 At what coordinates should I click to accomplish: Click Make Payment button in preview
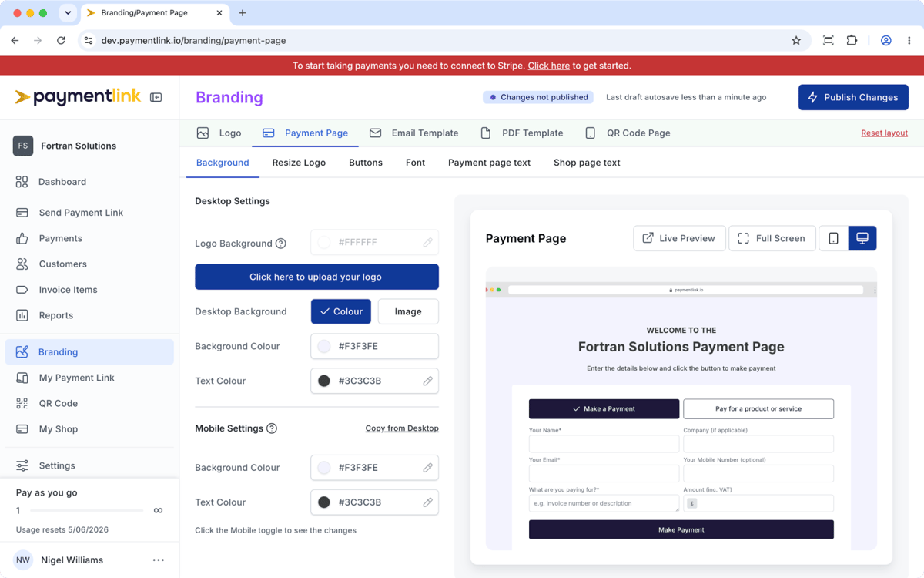coord(681,529)
